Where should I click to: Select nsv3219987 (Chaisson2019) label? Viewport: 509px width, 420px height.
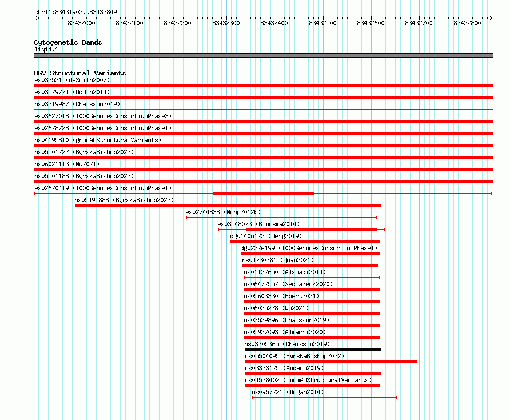(x=77, y=104)
